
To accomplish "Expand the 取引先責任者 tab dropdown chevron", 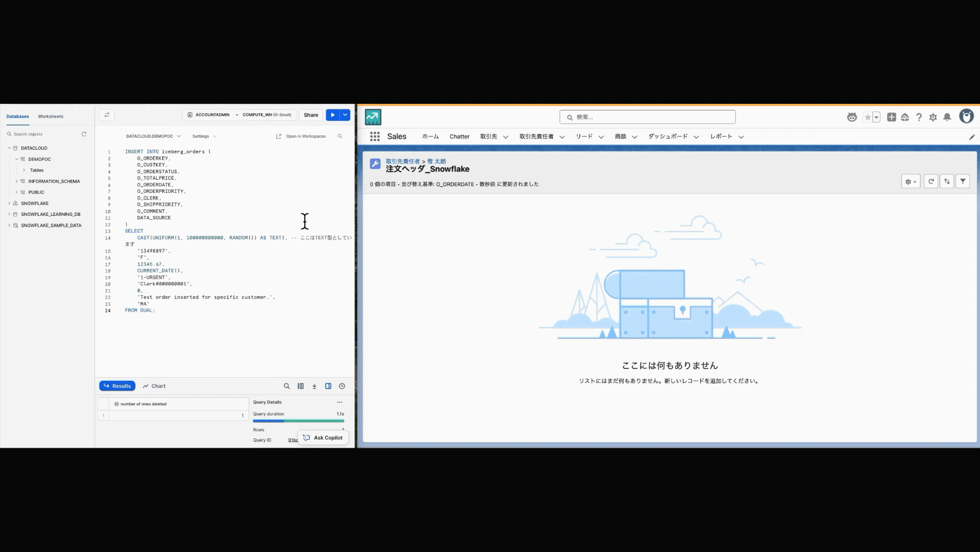I will point(562,137).
